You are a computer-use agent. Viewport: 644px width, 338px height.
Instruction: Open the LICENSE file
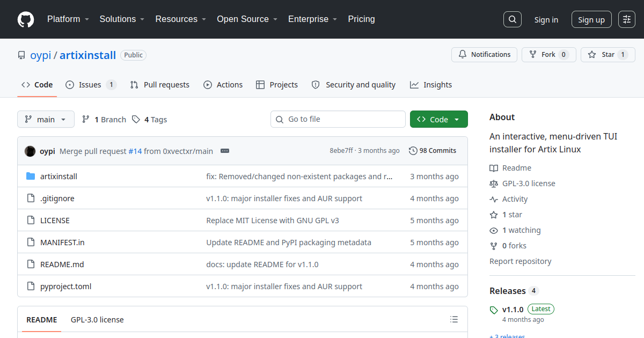pyautogui.click(x=55, y=221)
